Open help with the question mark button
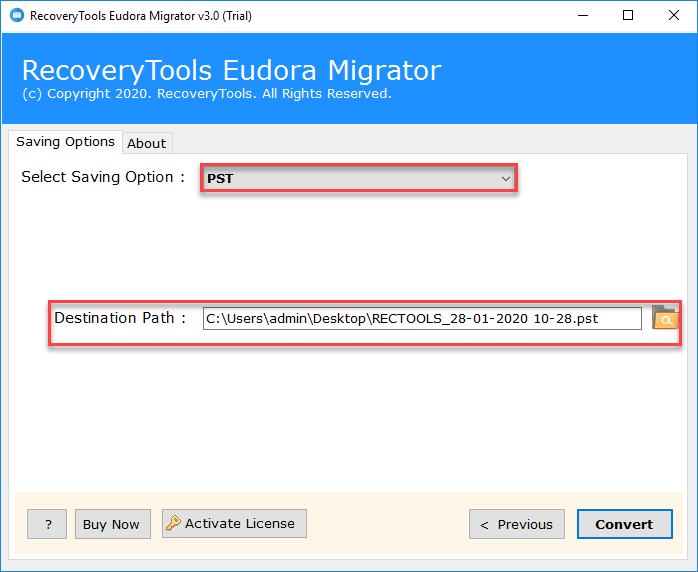Image resolution: width=698 pixels, height=572 pixels. click(x=47, y=524)
